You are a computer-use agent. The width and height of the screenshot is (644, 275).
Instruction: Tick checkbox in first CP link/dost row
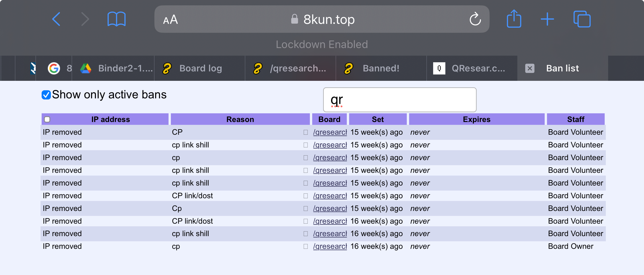[x=306, y=196]
